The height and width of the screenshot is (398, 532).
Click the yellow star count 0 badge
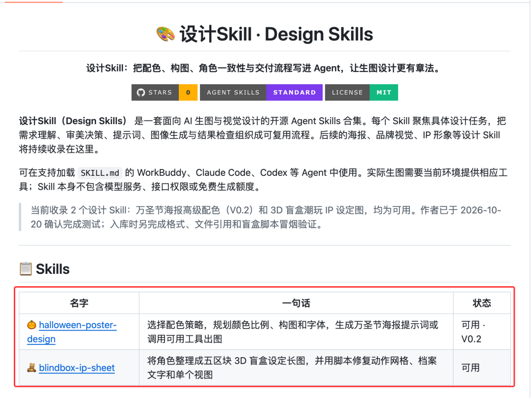click(188, 92)
